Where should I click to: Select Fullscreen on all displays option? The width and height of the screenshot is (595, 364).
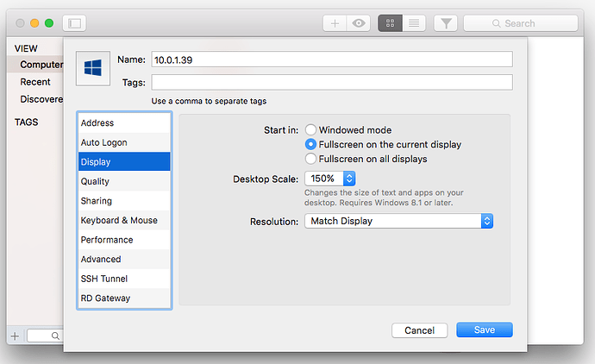311,159
